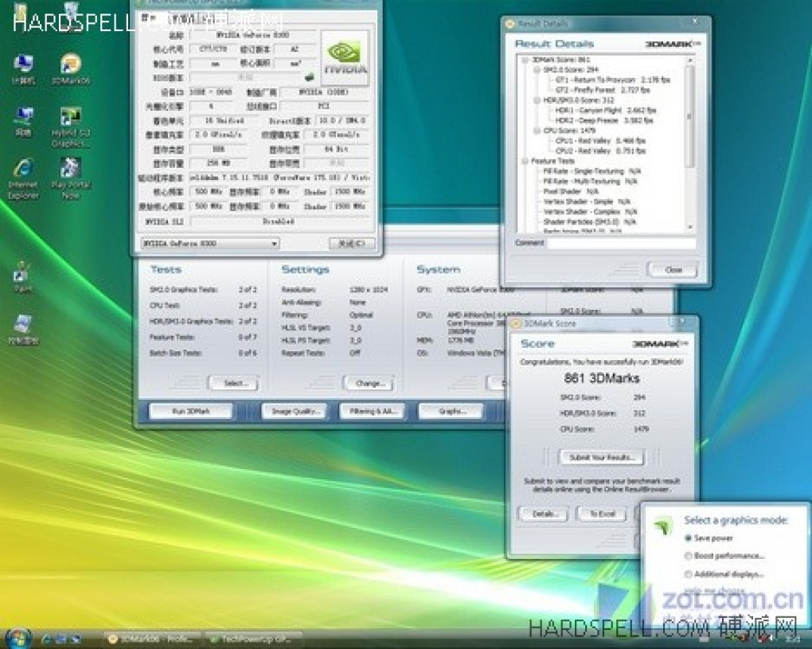This screenshot has width=812, height=649.
Task: Click the close button at the bottom of GPU-Z
Action: [x=352, y=243]
